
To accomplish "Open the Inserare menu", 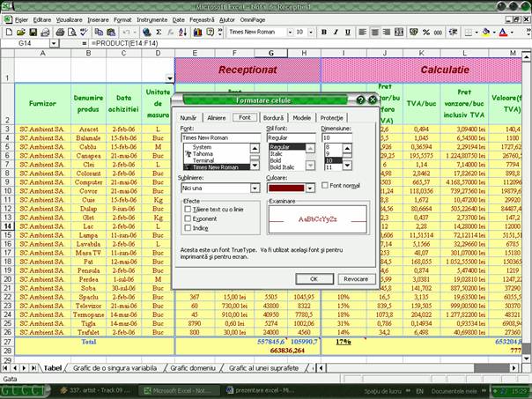I will click(98, 20).
